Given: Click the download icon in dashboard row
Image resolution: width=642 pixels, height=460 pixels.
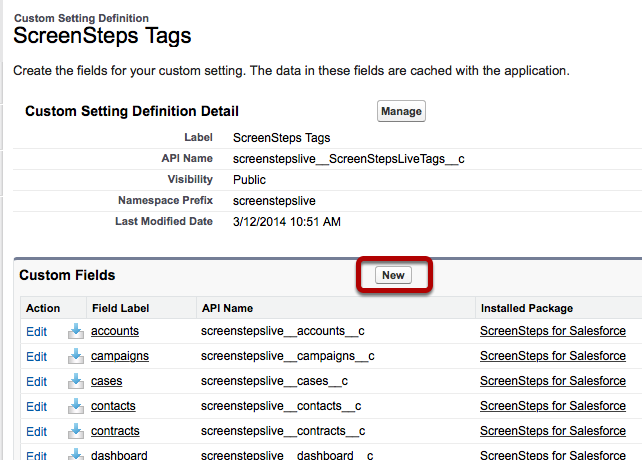Looking at the screenshot, I should (x=76, y=454).
